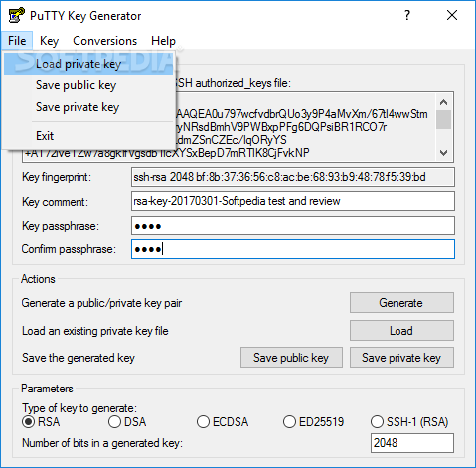Click the Key comment input field
This screenshot has height=468, width=476.
(x=293, y=201)
